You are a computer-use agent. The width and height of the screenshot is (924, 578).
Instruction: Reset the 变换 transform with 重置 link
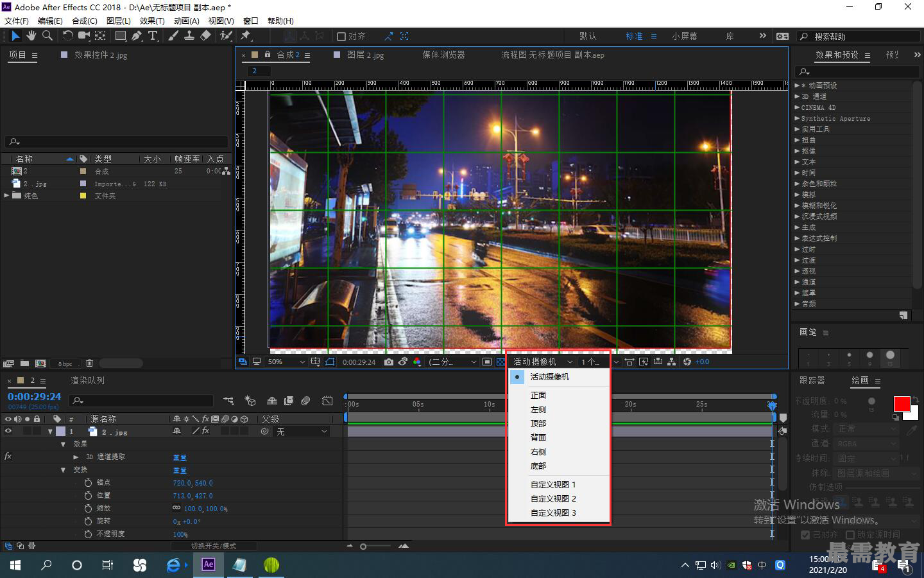pos(180,470)
